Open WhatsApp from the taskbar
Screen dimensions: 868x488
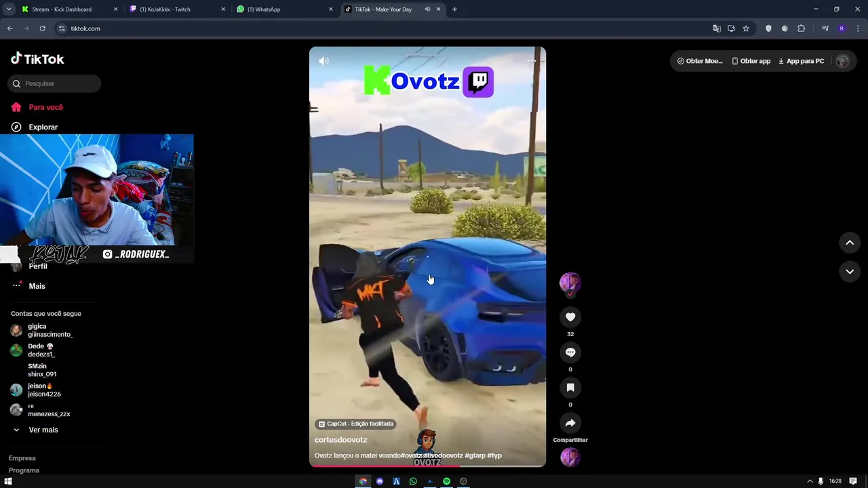click(413, 481)
